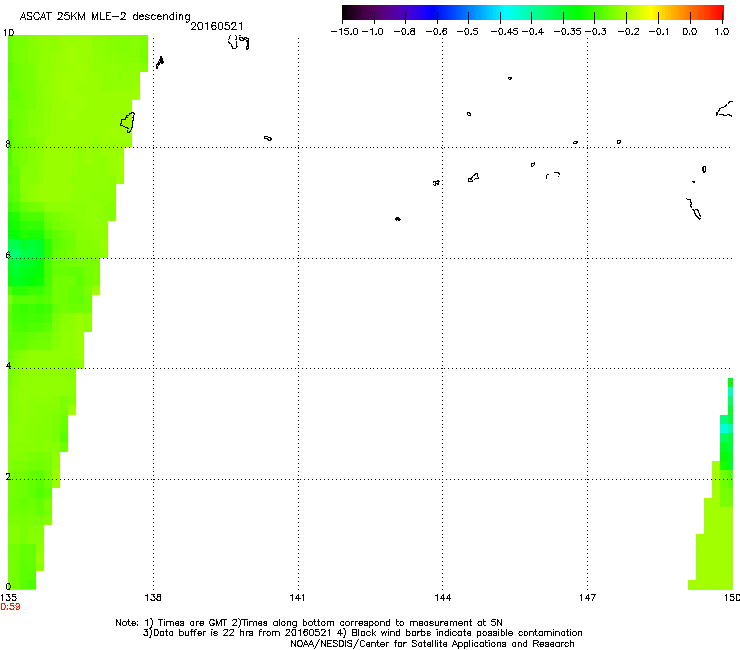Click the longitude label 141
Image resolution: width=740 pixels, height=650 pixels.
click(x=297, y=598)
